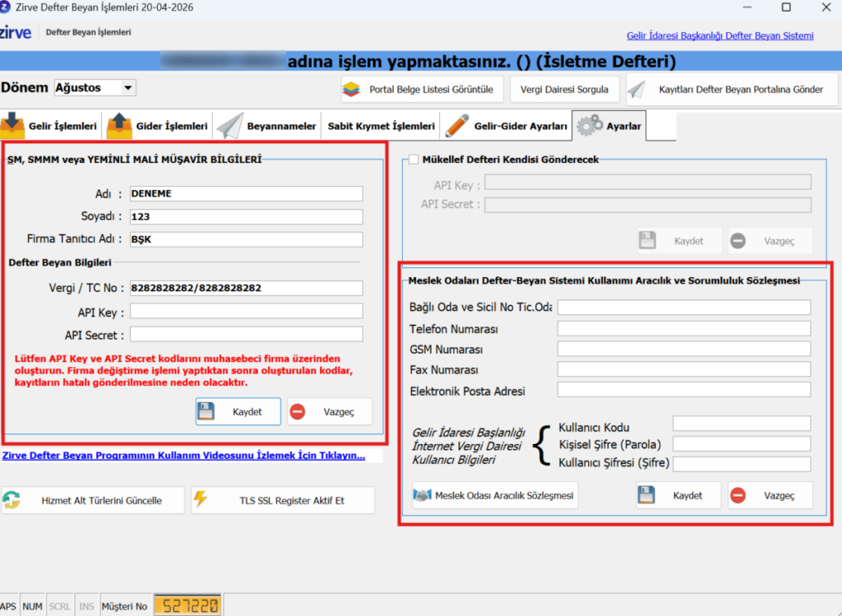Open Meslek Odası Aracılık Sözleşmesi

(495, 495)
